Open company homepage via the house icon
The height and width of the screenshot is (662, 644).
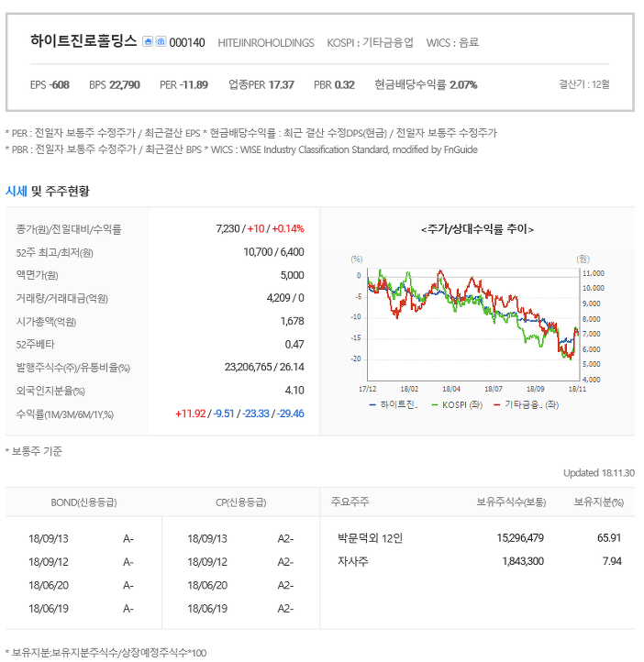tap(148, 41)
